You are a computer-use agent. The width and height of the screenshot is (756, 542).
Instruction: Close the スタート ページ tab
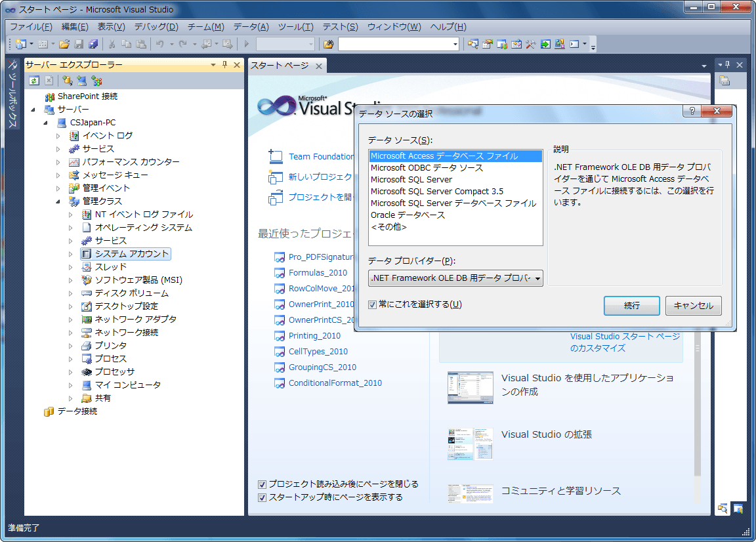pos(319,66)
